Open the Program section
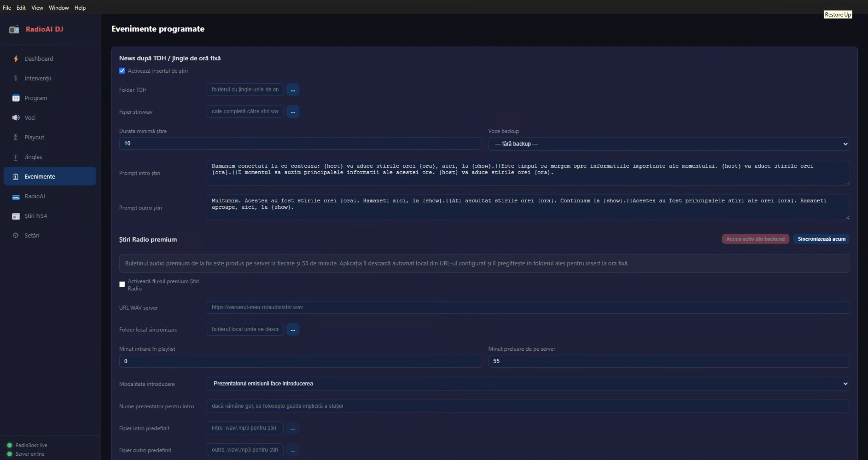Image resolution: width=868 pixels, height=460 pixels. click(x=50, y=98)
